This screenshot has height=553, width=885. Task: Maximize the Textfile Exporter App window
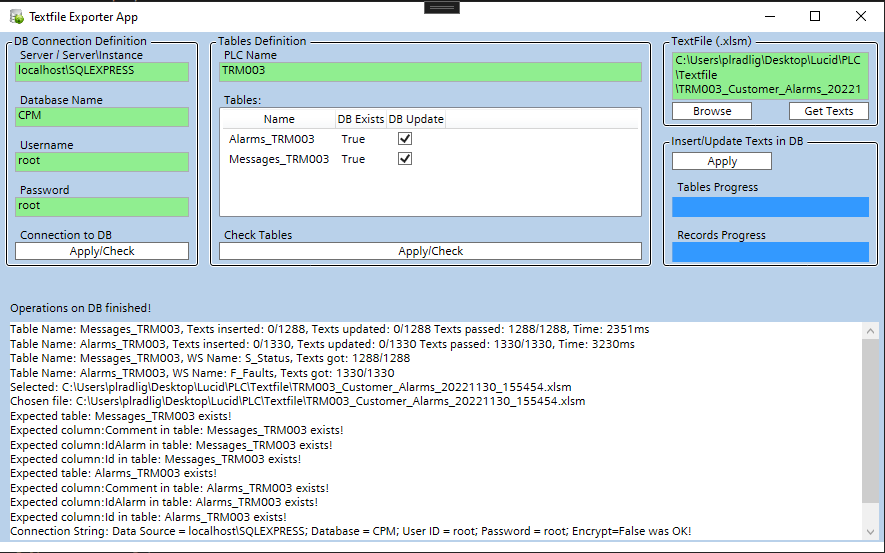[814, 16]
